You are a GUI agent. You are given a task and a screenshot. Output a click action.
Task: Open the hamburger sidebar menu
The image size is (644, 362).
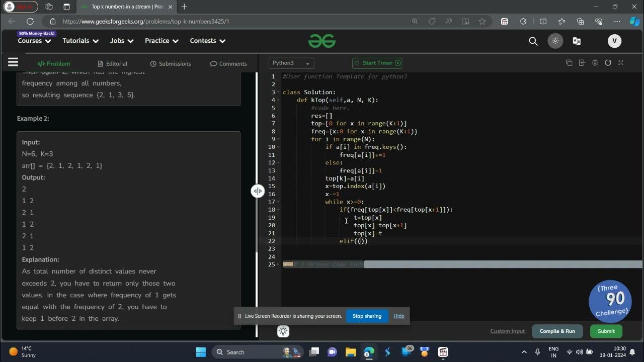click(x=13, y=62)
